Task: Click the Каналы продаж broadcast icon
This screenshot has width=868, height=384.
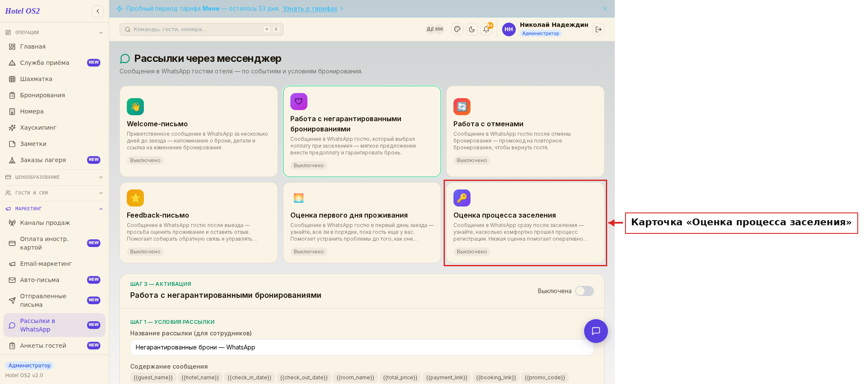Action: click(12, 223)
